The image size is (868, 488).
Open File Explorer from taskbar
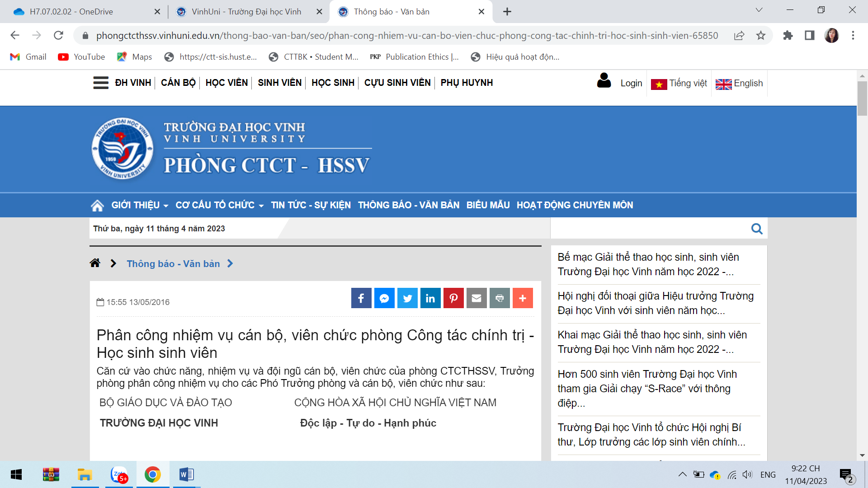pyautogui.click(x=85, y=474)
